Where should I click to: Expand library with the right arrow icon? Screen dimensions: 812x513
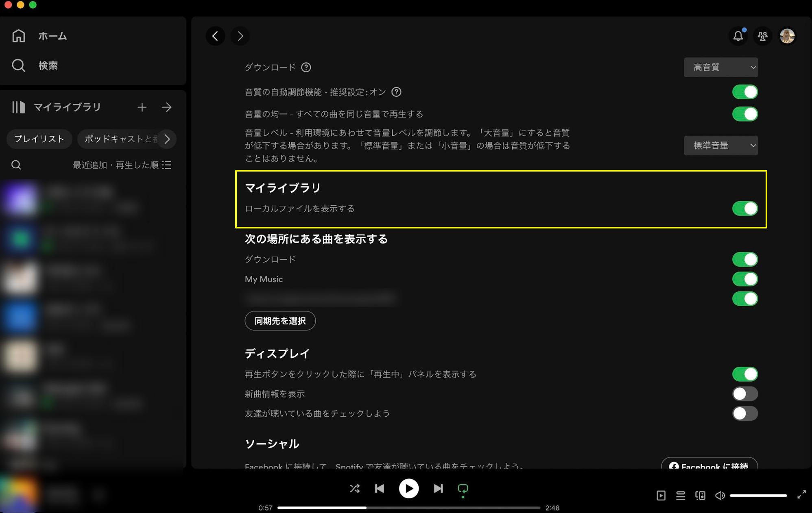(x=166, y=107)
